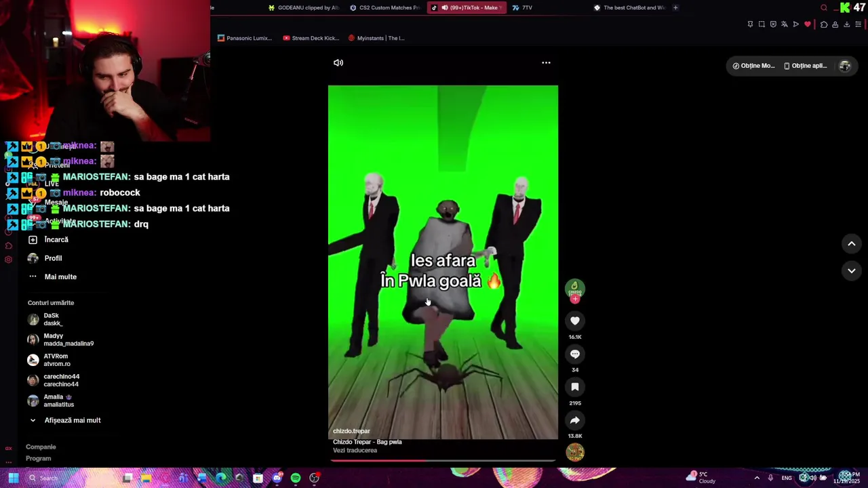Open the browser account profile icon

click(835, 24)
